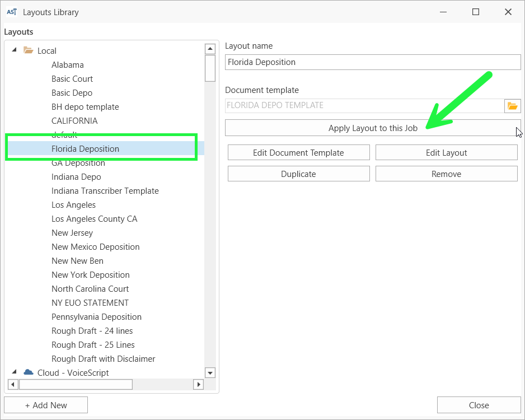Click the horizontal scrollbar right arrow
This screenshot has width=525, height=420.
click(x=198, y=384)
